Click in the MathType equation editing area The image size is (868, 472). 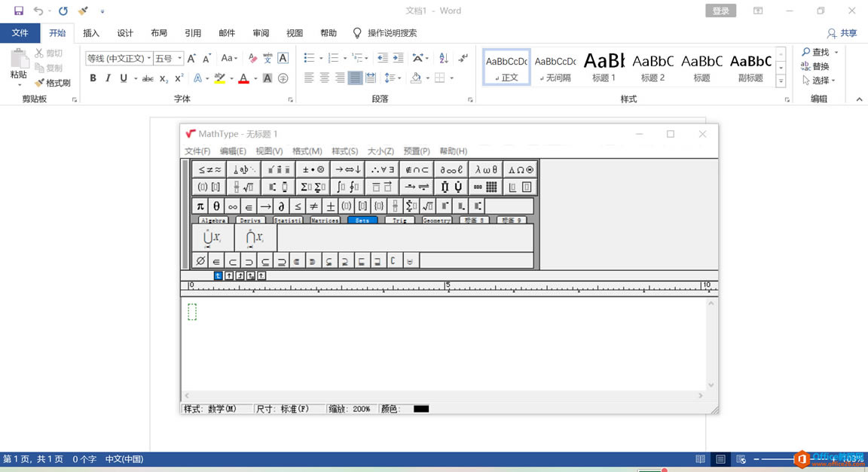[445, 343]
